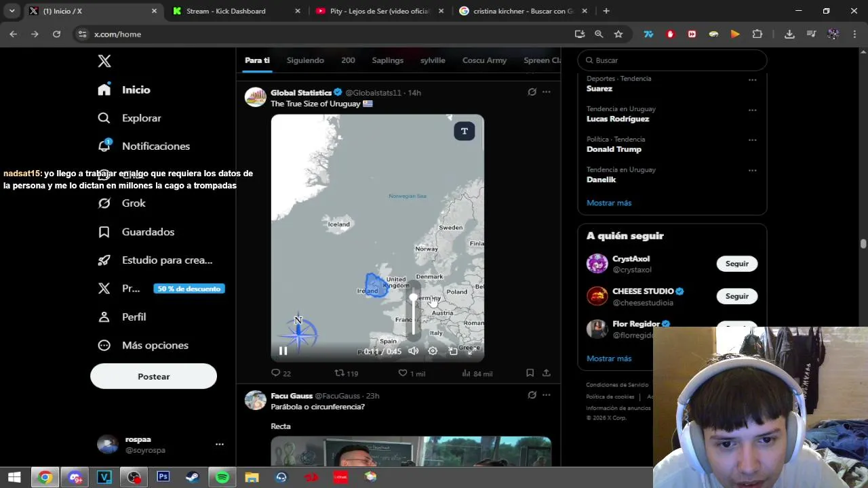Click the X logo in the sidebar
The image size is (868, 488).
tap(104, 61)
